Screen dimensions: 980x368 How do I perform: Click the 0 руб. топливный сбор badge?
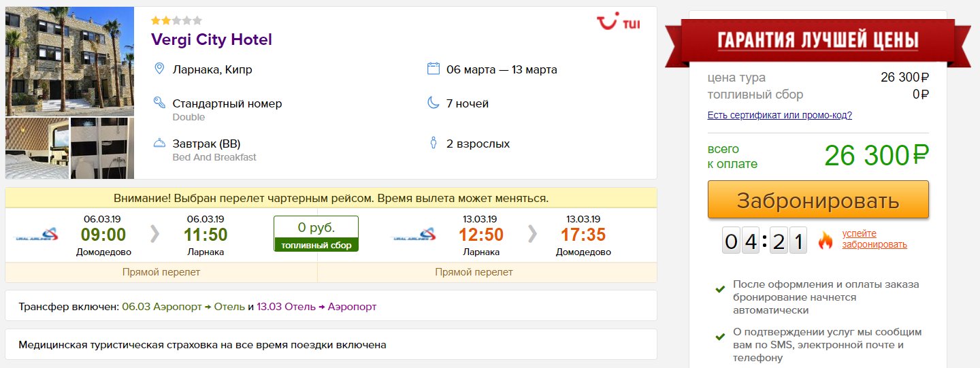pos(316,234)
